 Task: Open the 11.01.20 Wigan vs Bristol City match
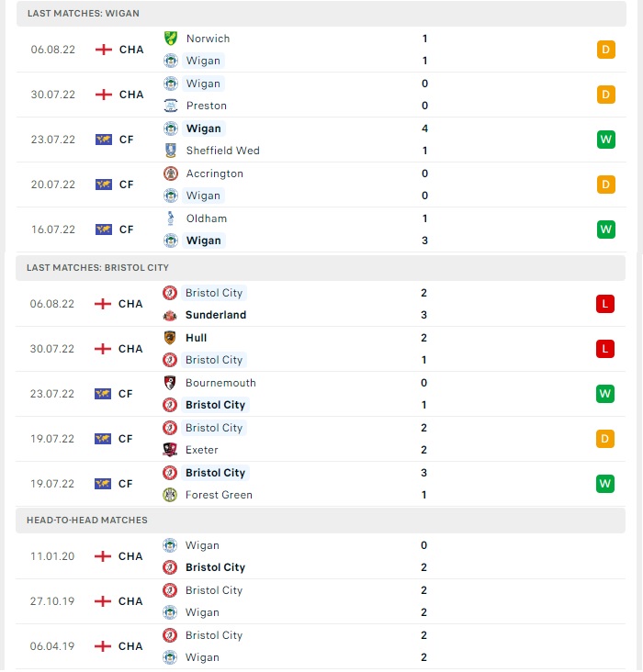click(321, 556)
